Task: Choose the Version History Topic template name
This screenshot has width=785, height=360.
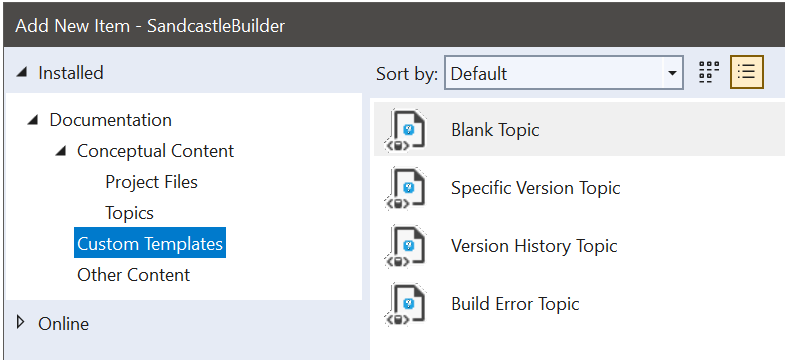Action: (x=534, y=246)
